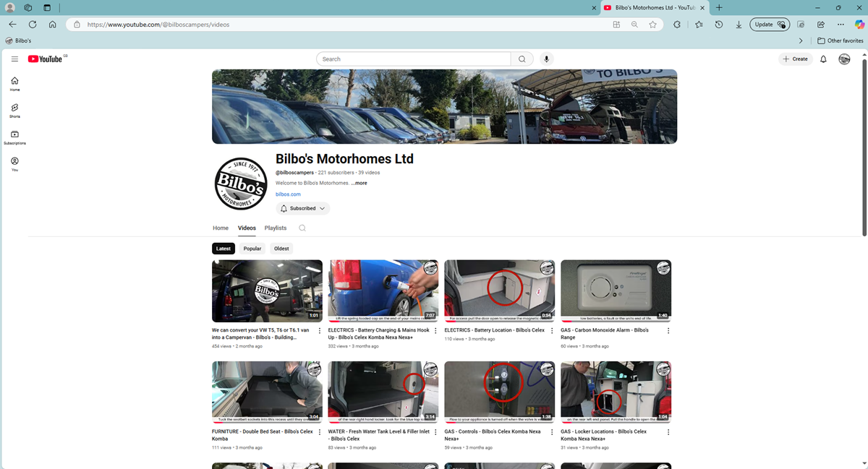This screenshot has height=469, width=868.
Task: Sort videos by Latest
Action: (224, 249)
